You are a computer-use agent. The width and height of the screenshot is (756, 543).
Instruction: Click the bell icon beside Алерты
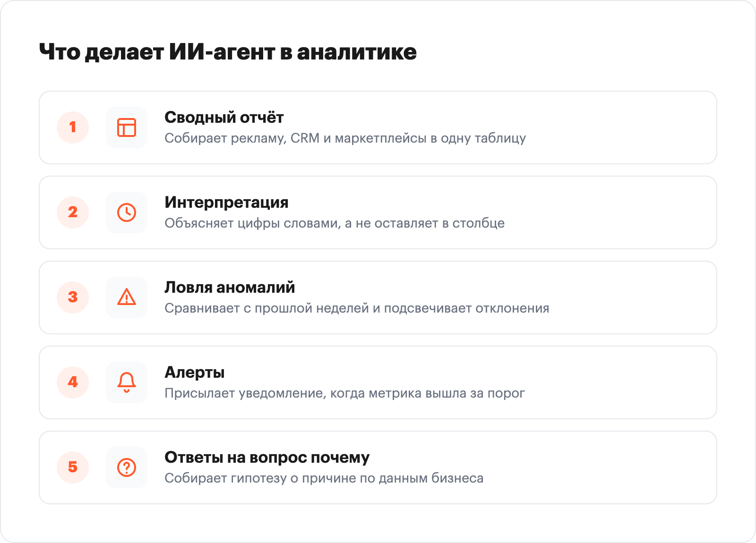127,382
